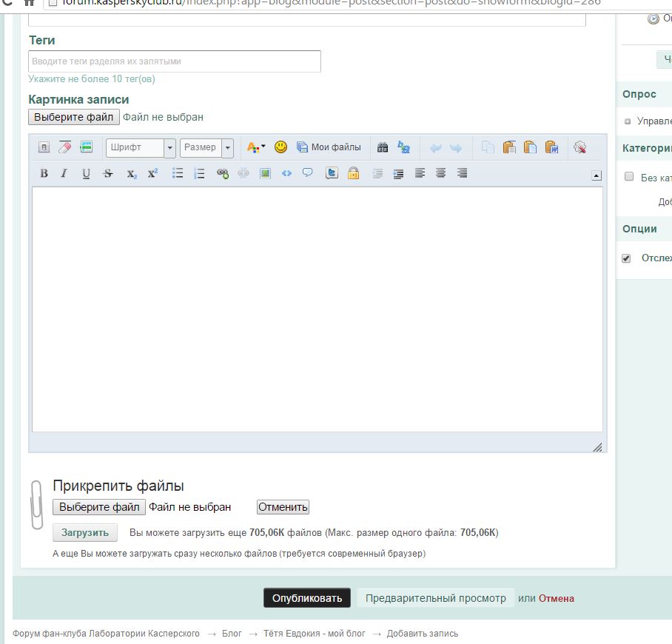This screenshot has width=672, height=644.
Task: Open the smiley emoticons picker
Action: coord(280,147)
